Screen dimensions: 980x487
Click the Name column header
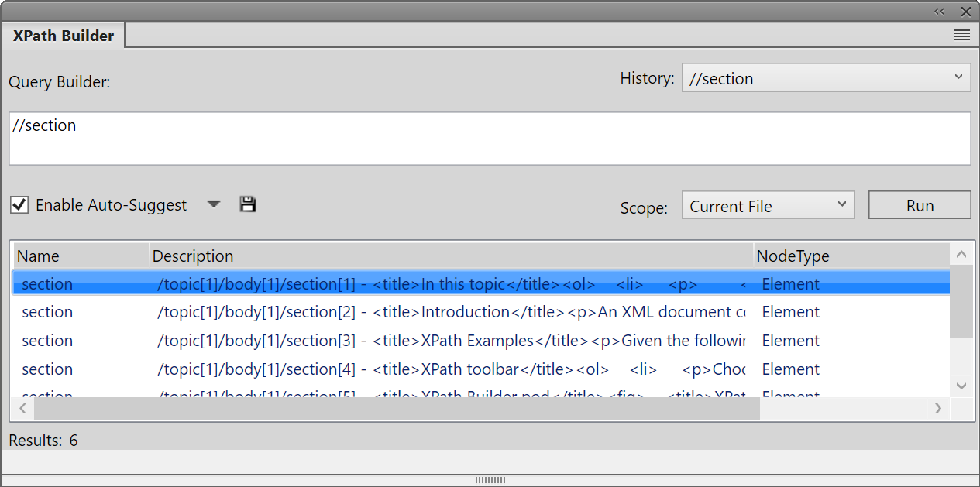(x=36, y=256)
